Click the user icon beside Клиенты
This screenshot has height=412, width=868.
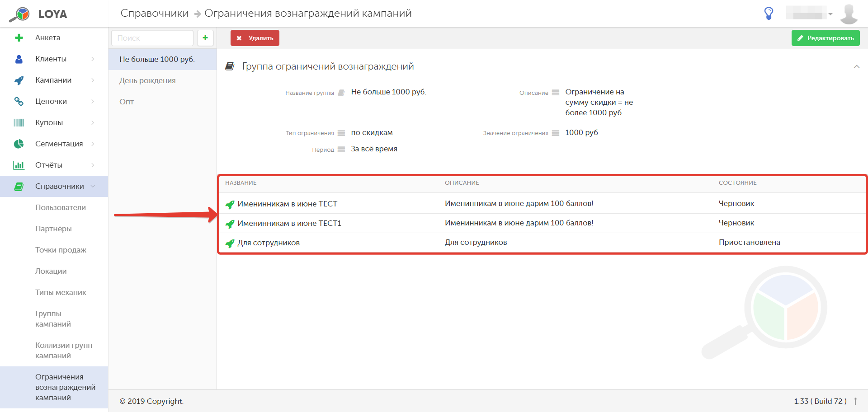click(19, 59)
